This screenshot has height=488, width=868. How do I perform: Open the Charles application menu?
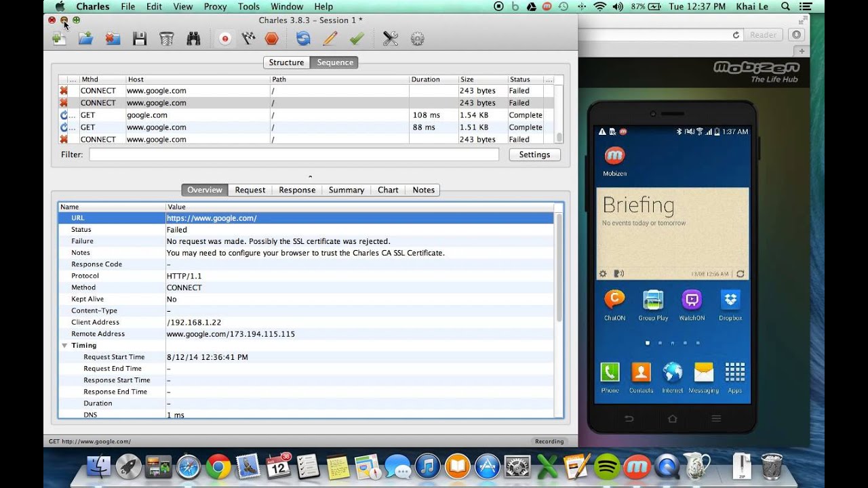[x=93, y=6]
